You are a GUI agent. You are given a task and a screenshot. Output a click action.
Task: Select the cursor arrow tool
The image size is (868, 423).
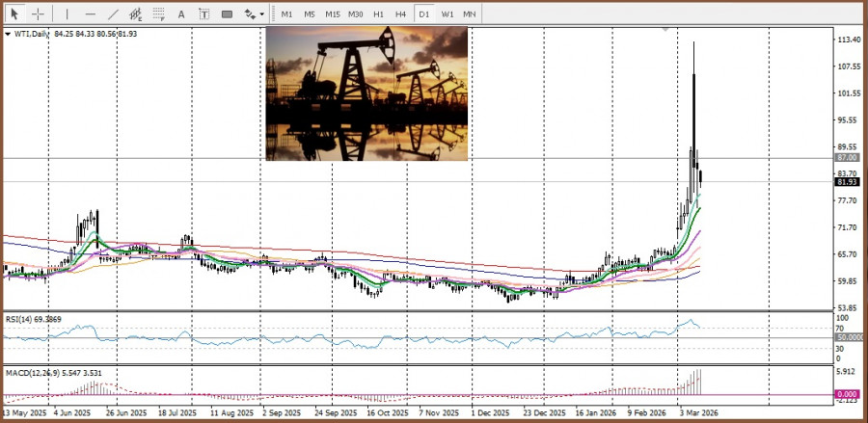14,14
